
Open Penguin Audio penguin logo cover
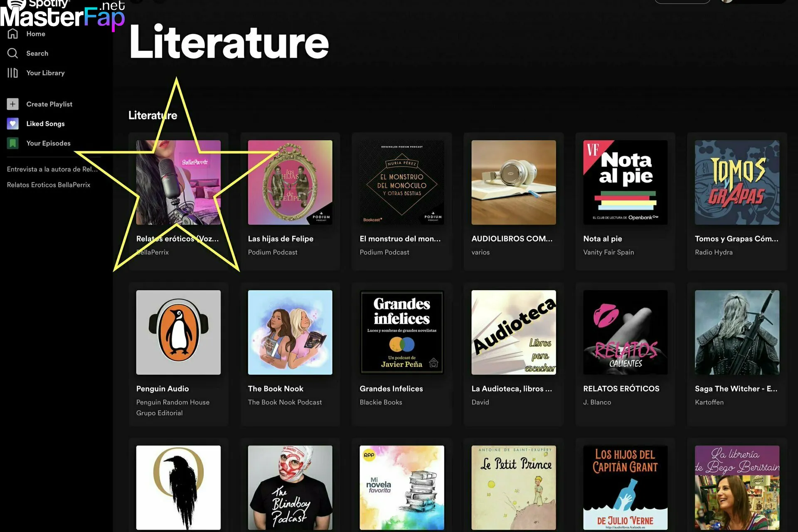click(x=178, y=332)
